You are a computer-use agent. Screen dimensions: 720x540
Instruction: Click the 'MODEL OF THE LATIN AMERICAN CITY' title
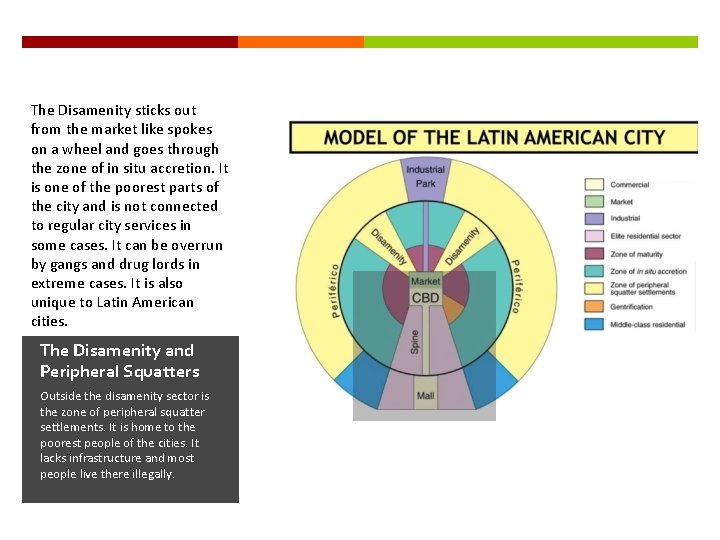coord(494,137)
